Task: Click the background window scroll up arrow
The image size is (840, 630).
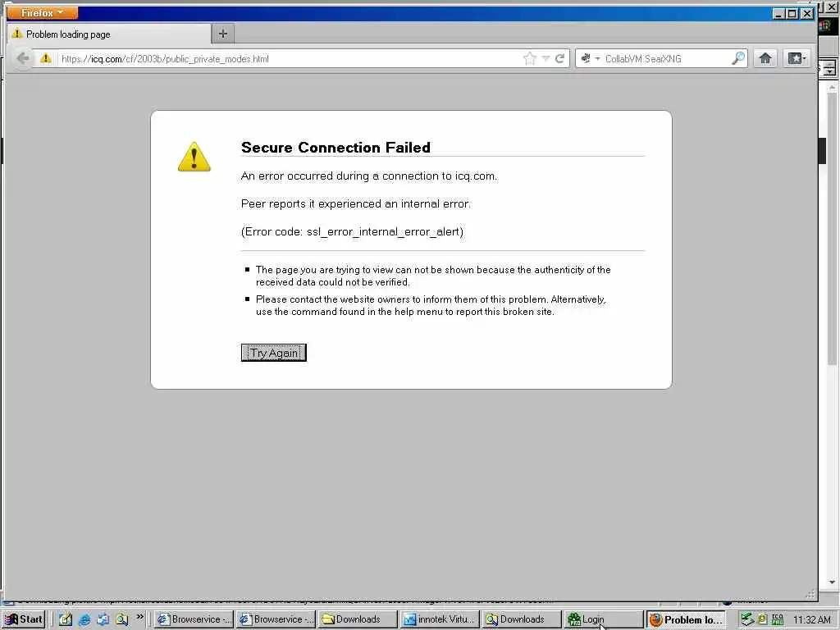Action: pyautogui.click(x=832, y=87)
